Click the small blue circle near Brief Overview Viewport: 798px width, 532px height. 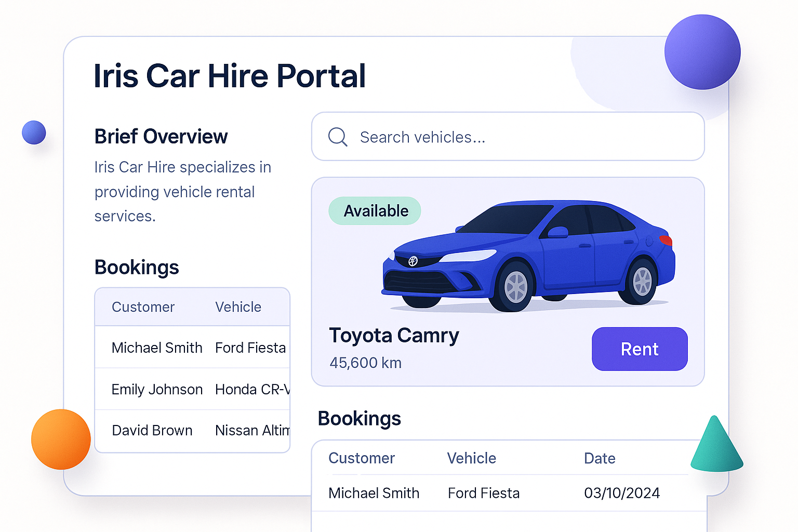pyautogui.click(x=34, y=132)
